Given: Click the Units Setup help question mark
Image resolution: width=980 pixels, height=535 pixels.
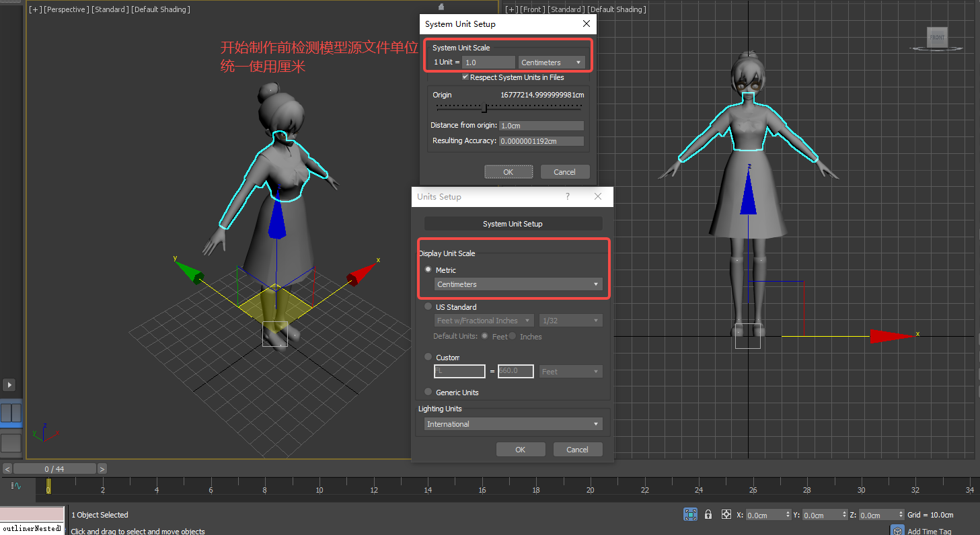Looking at the screenshot, I should tap(567, 196).
